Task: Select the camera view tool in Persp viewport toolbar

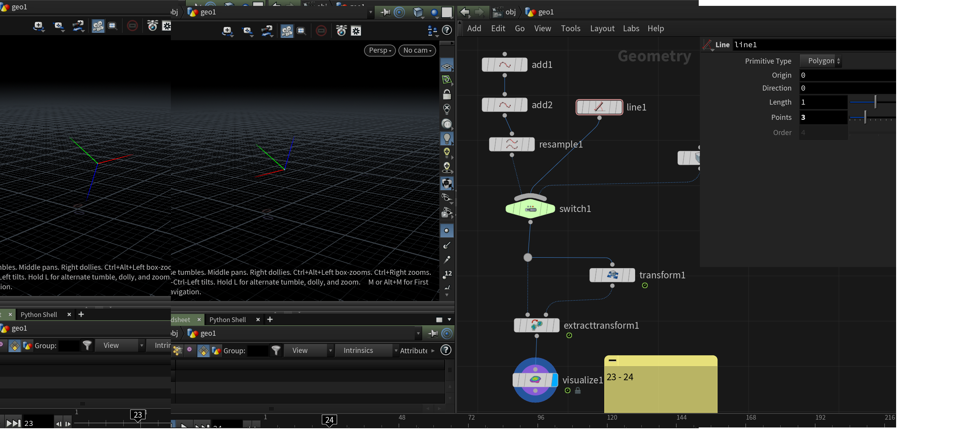Action: point(287,31)
